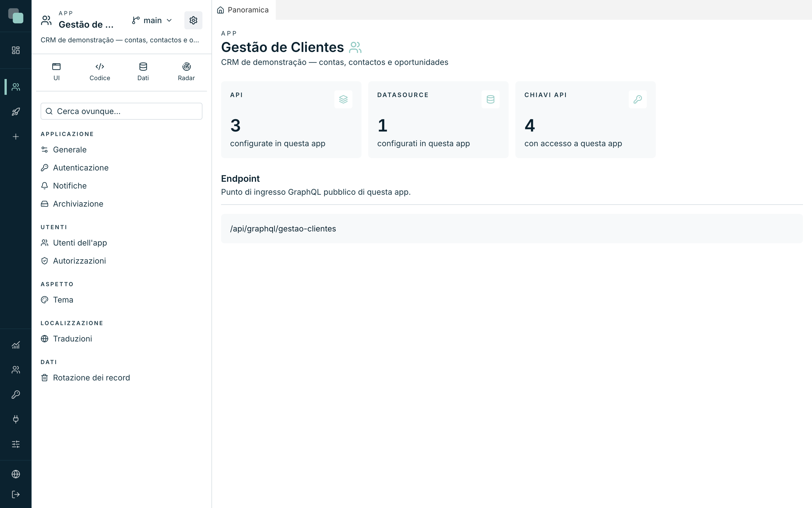Click the API summary card showing 3
Image resolution: width=812 pixels, height=508 pixels.
291,120
